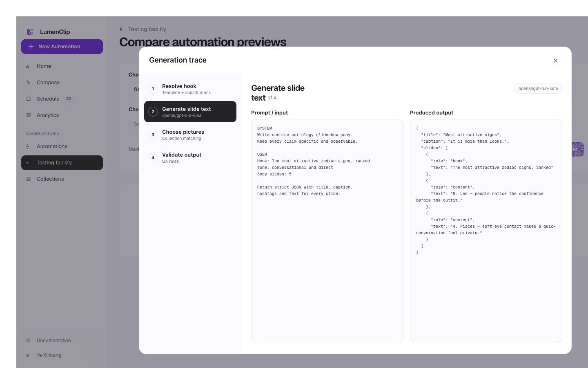Select the Resolve hook step
This screenshot has width=588, height=368.
pos(190,89)
